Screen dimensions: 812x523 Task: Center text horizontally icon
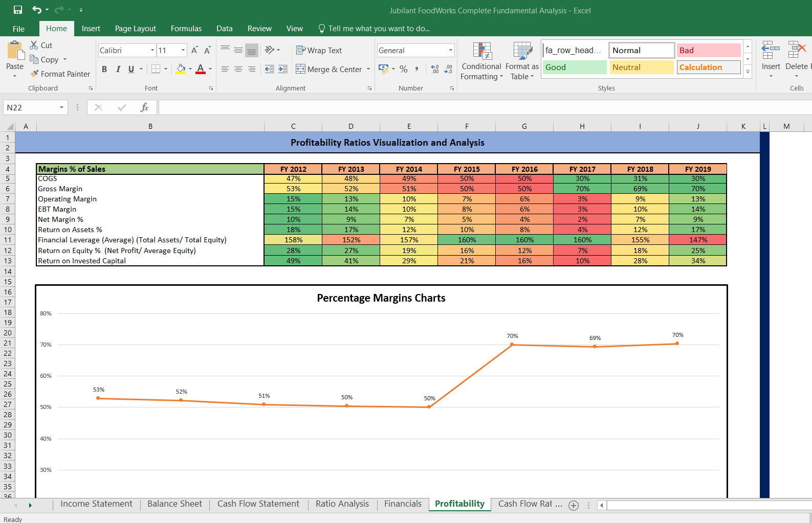tap(238, 69)
